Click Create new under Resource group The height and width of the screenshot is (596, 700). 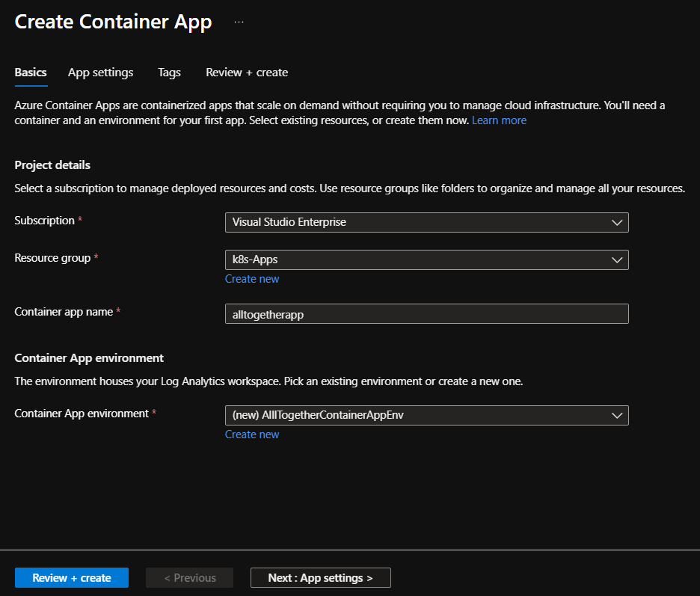(252, 279)
